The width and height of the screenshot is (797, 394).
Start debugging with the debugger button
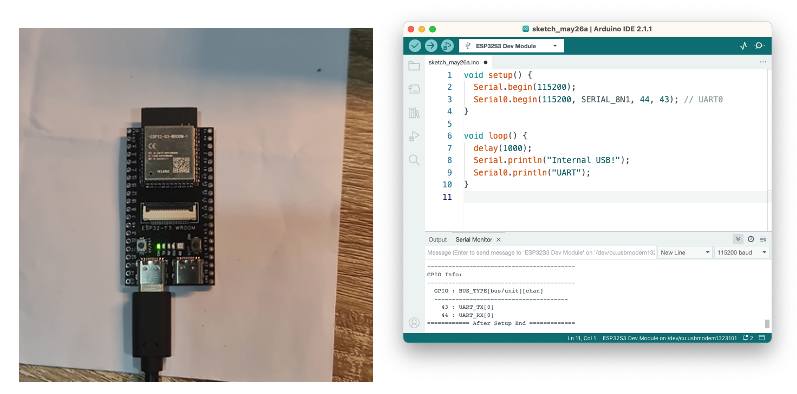[447, 46]
